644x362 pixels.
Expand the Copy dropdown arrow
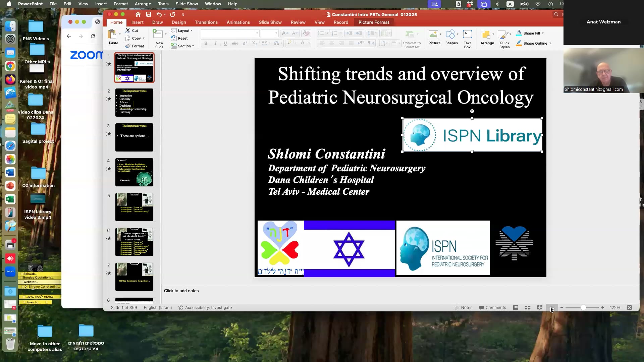coord(144,38)
